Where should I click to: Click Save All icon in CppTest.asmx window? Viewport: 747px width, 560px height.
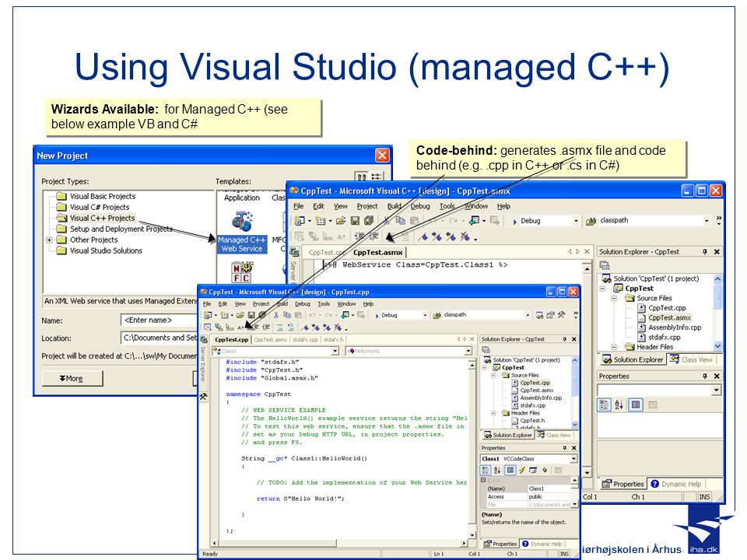tap(369, 220)
